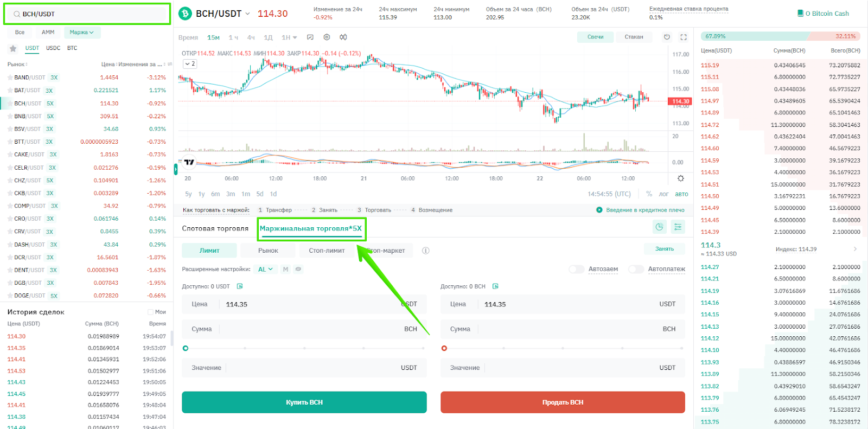Favorite the BAND/USDT pair star
Screen dimensions: 868x429
pyautogui.click(x=10, y=78)
